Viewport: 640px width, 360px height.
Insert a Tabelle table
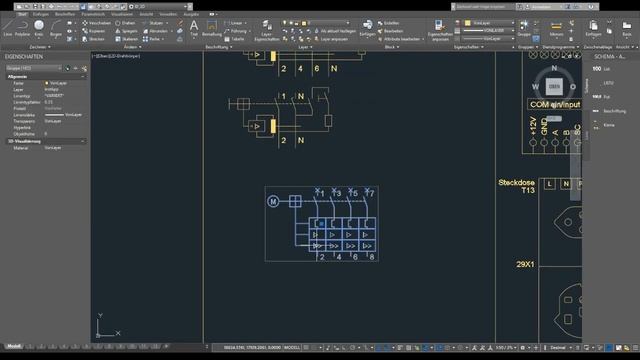pos(234,39)
